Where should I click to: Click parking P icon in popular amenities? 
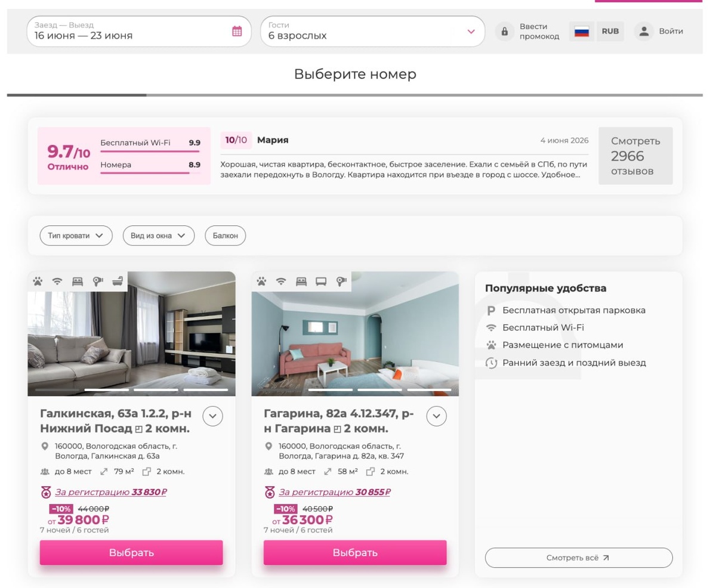(x=491, y=311)
